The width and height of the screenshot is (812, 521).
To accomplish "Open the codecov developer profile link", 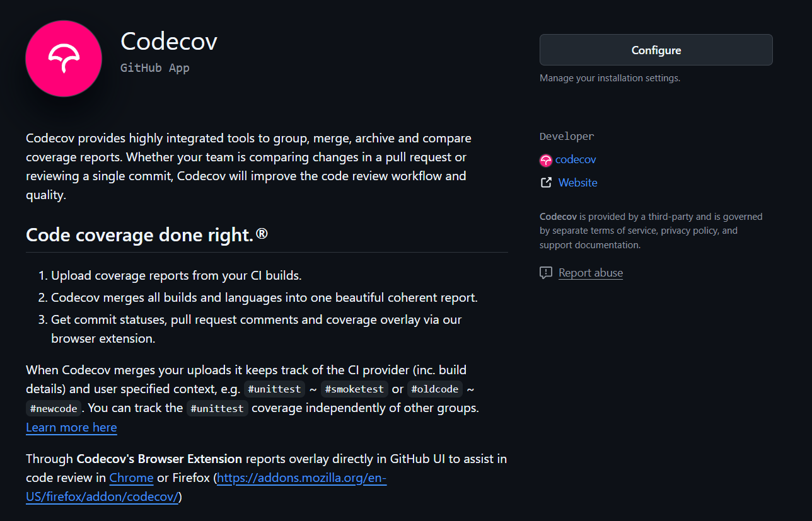I will click(x=576, y=159).
